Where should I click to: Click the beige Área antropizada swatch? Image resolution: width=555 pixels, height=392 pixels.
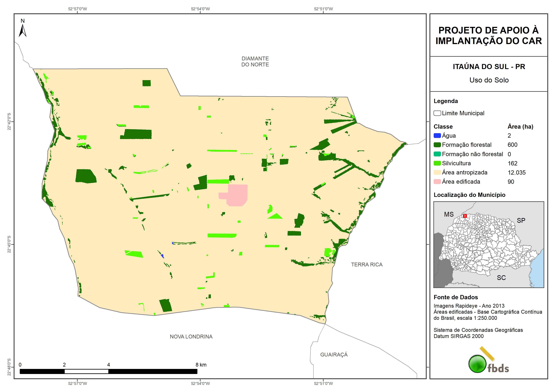point(437,172)
